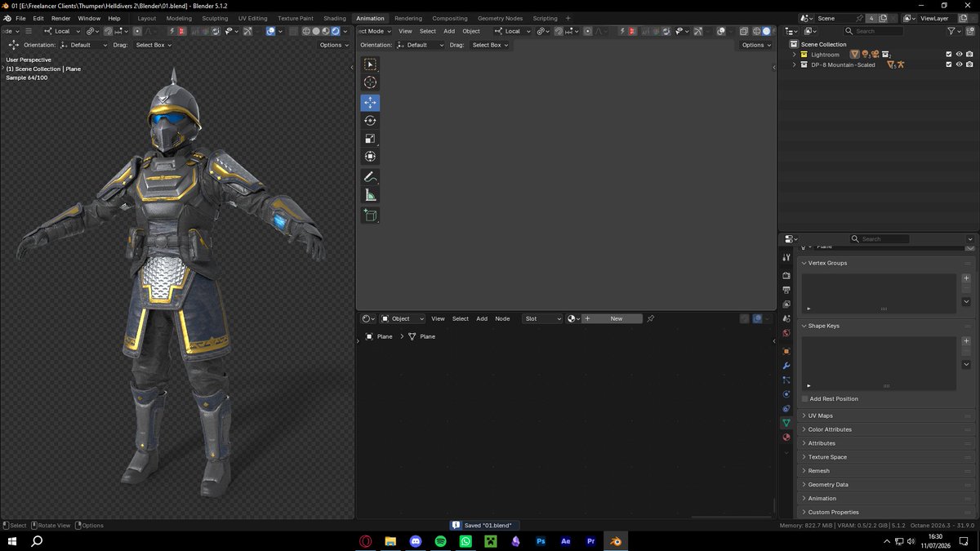Open the Tool properties tab

(786, 257)
